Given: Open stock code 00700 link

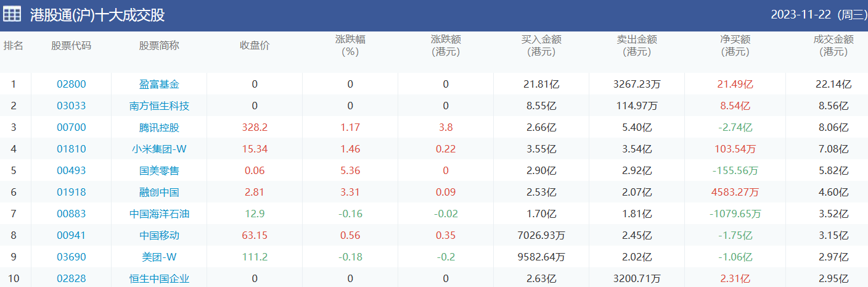Looking at the screenshot, I should click(x=72, y=127).
